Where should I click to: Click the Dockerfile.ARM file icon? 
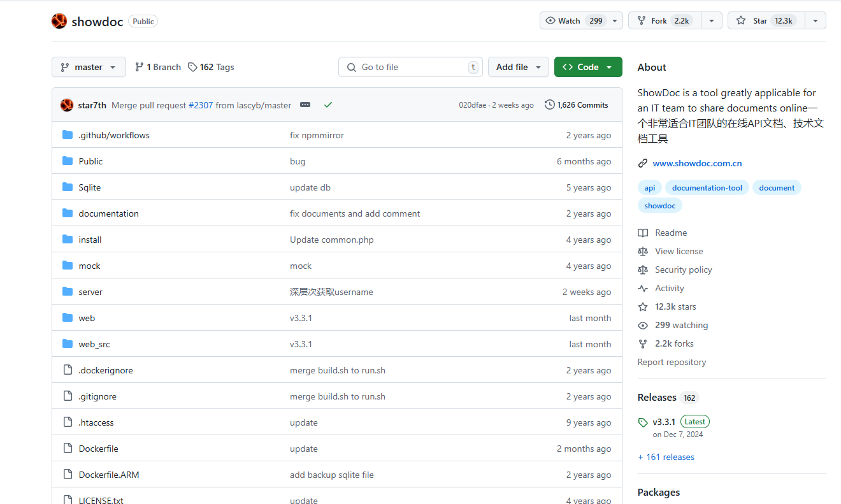[68, 475]
